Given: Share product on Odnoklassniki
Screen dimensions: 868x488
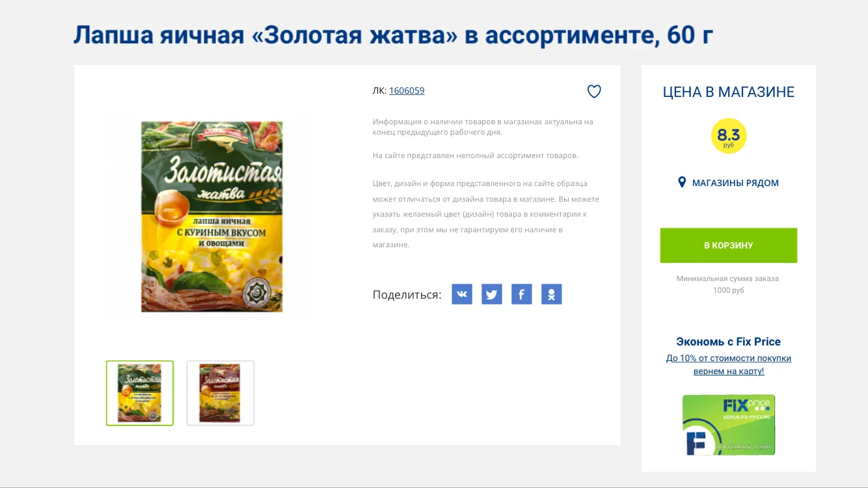Looking at the screenshot, I should click(x=551, y=294).
